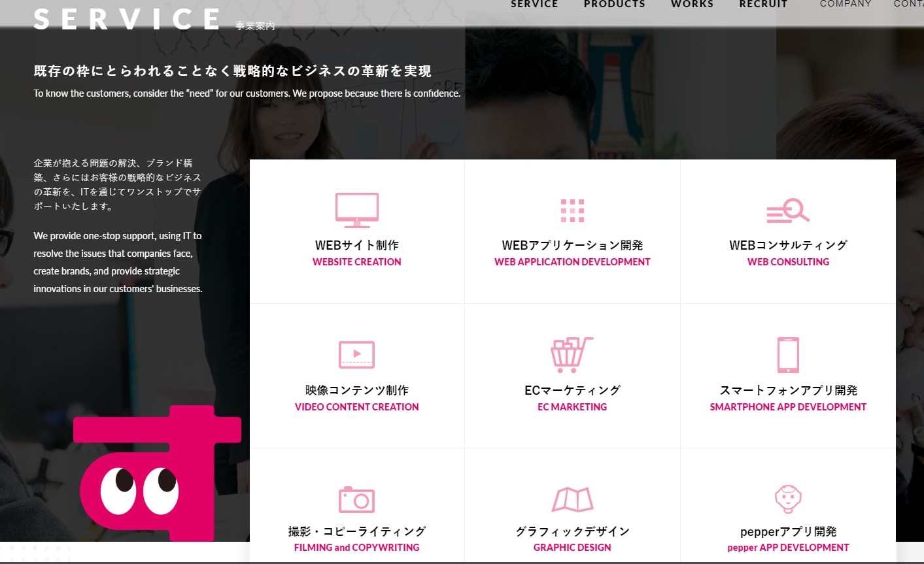Visit the VIDEO CONTENT CREATION link
This screenshot has width=924, height=564.
click(x=356, y=407)
